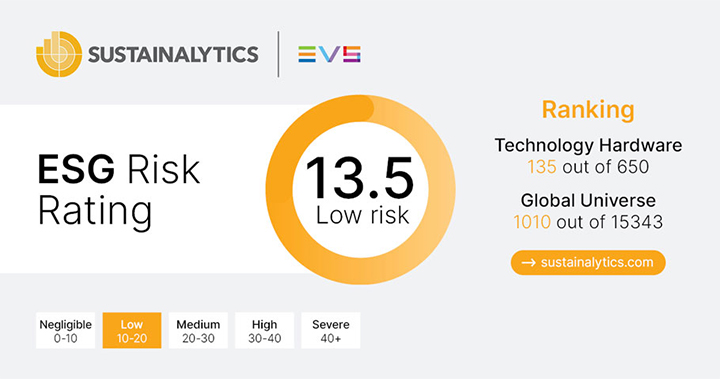Select the Negligible 0-10 risk box

tap(66, 331)
